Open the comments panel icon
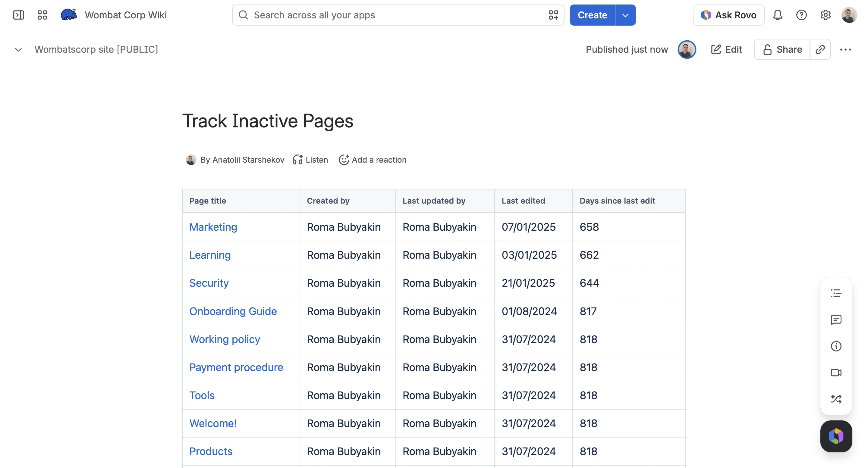 (x=836, y=320)
